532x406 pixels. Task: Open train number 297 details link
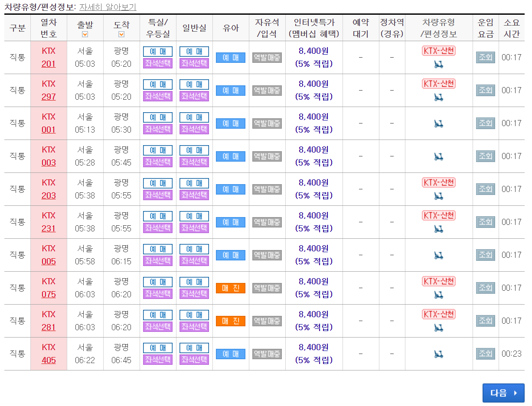[49, 97]
